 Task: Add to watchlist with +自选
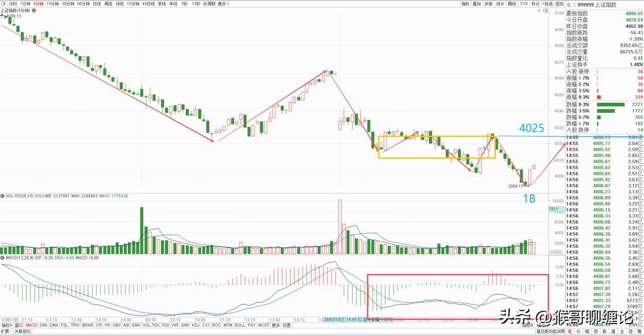tap(548, 4)
